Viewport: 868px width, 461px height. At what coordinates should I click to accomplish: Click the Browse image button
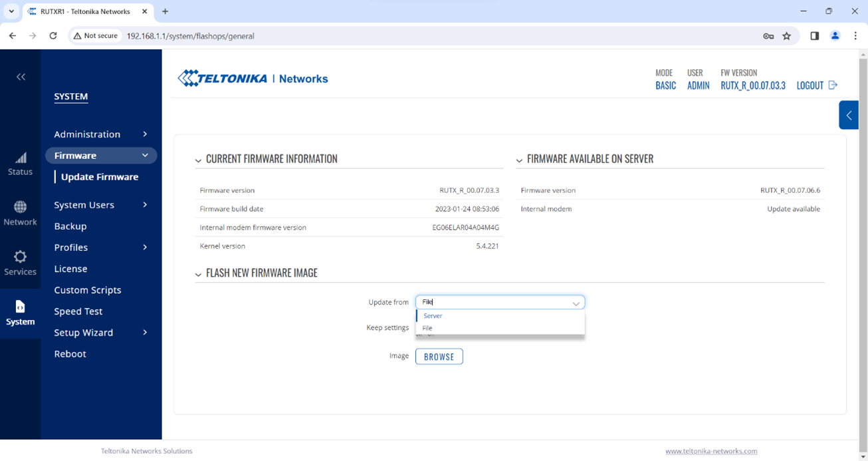(439, 357)
